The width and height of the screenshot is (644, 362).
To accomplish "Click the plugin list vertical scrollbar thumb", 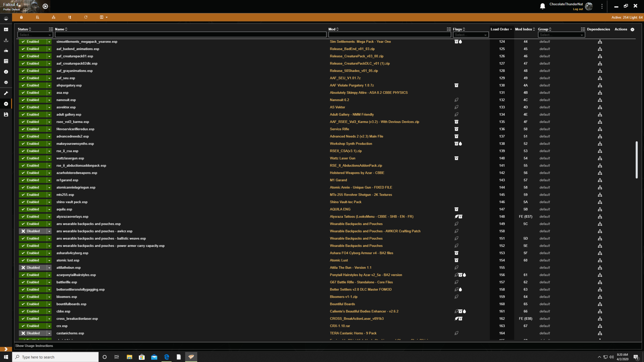I will [x=636, y=160].
